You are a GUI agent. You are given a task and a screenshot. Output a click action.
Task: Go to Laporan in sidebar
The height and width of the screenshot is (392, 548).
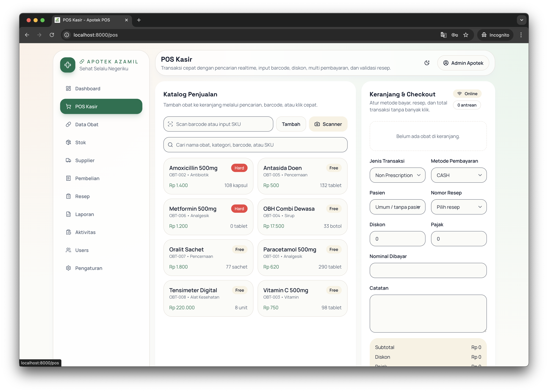tap(84, 214)
